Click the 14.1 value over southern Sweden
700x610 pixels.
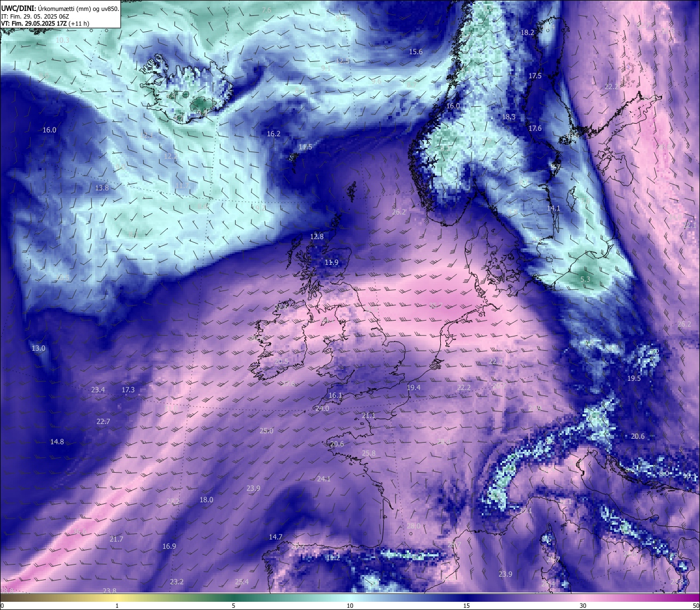click(x=553, y=208)
